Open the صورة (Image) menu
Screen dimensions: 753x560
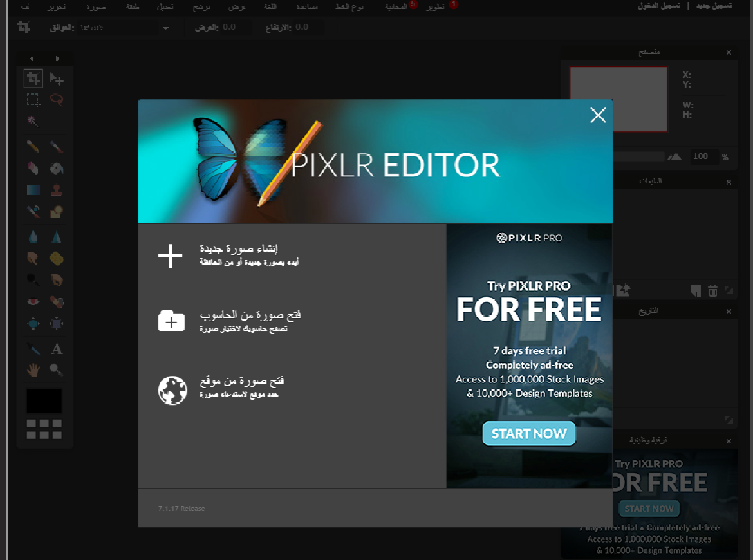point(96,7)
